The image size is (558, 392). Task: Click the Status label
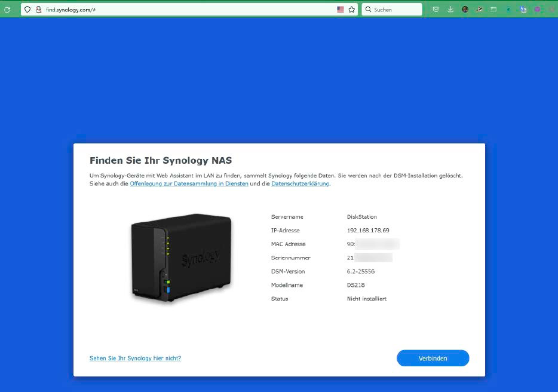tap(280, 299)
